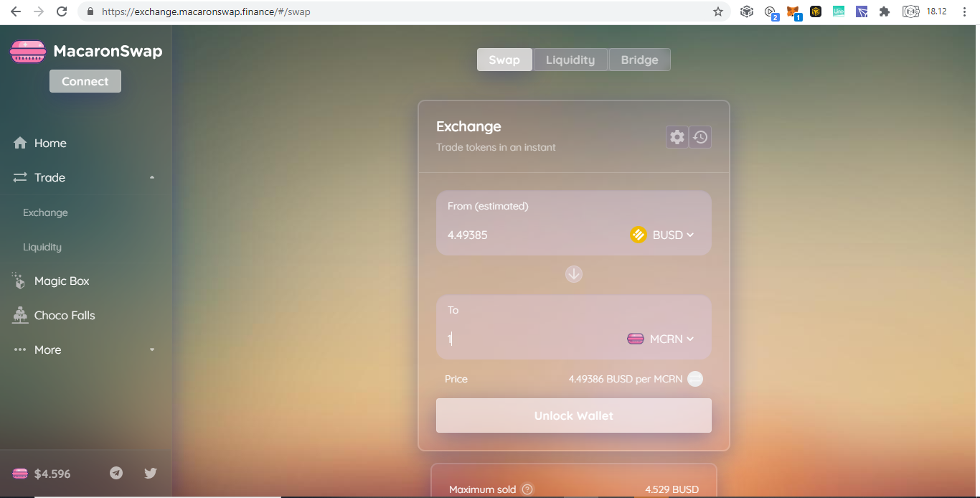Click the Maximum sold label
The width and height of the screenshot is (980, 498).
tap(482, 489)
